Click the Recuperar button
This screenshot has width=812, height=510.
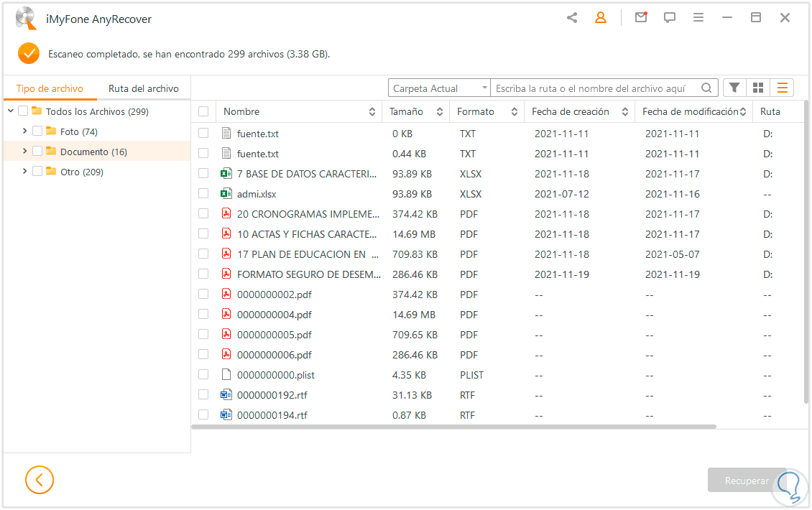click(x=747, y=481)
